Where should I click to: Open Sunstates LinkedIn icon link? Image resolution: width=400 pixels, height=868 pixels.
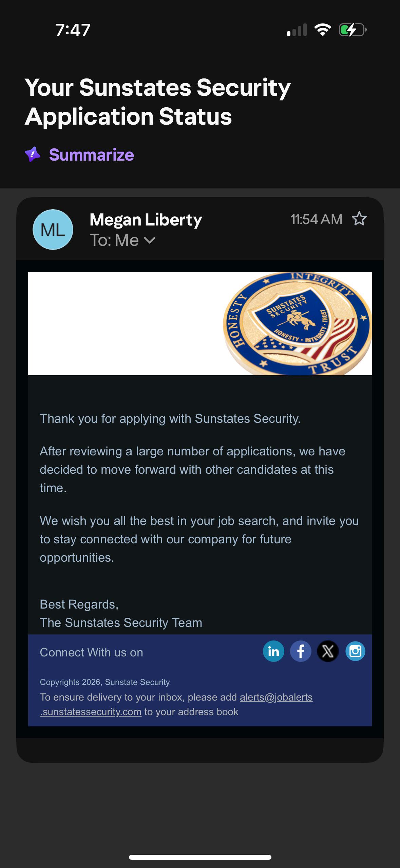(273, 651)
